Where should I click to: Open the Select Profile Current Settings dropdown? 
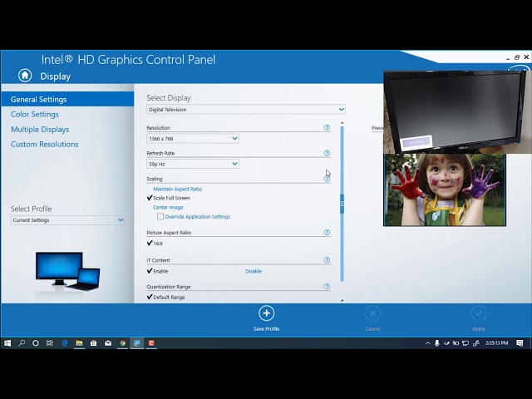click(x=67, y=220)
